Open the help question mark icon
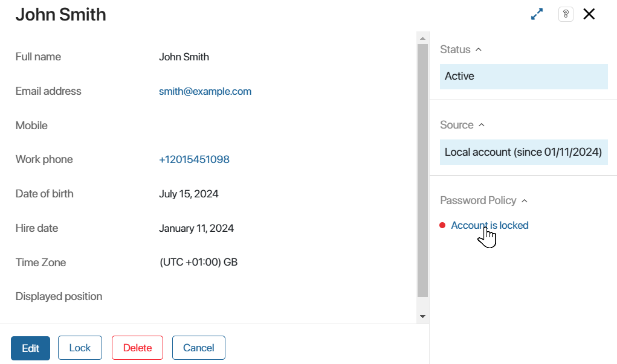Image resolution: width=617 pixels, height=364 pixels. pyautogui.click(x=566, y=14)
